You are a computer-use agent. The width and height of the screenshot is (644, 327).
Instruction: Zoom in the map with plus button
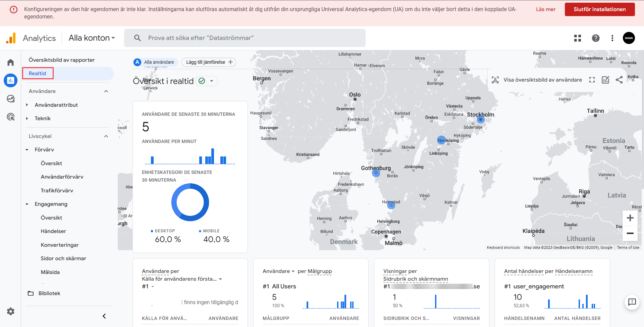point(630,218)
